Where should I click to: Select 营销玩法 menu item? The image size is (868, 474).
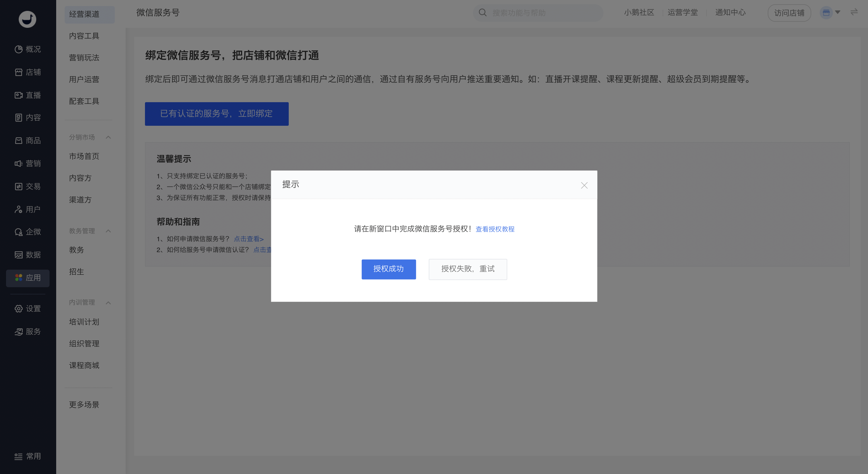coord(84,58)
